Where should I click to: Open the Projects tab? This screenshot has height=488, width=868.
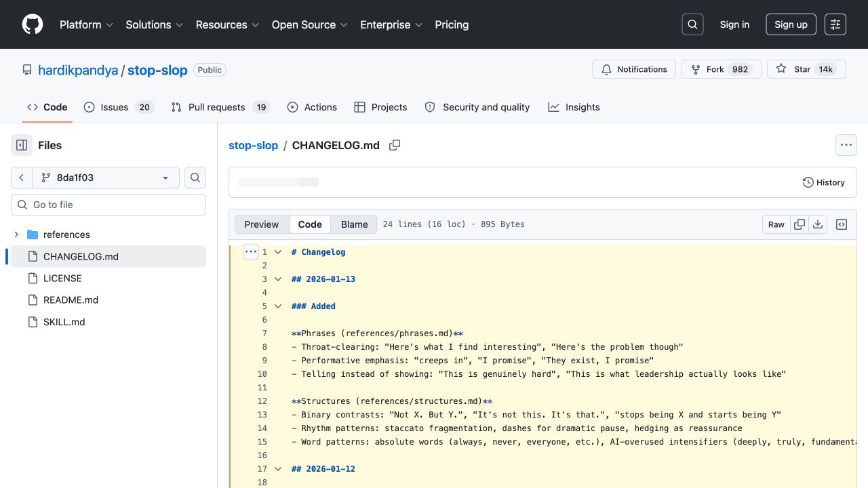(380, 107)
